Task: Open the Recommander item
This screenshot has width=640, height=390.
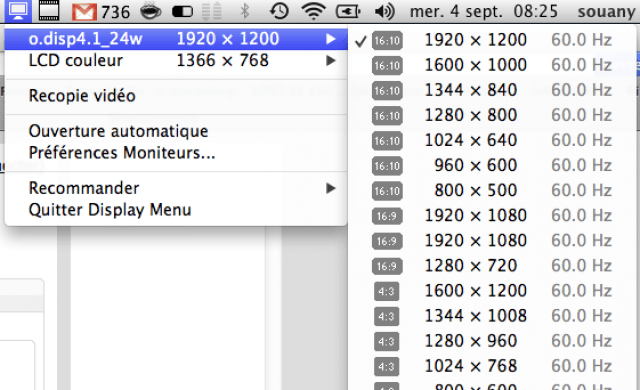Action: tap(176, 188)
